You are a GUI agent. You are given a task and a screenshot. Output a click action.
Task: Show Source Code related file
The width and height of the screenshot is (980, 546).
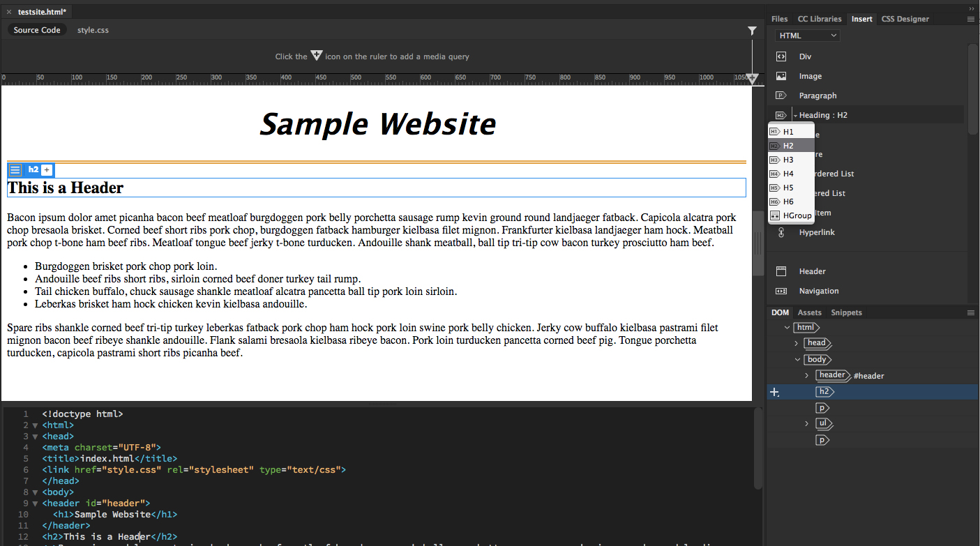37,30
